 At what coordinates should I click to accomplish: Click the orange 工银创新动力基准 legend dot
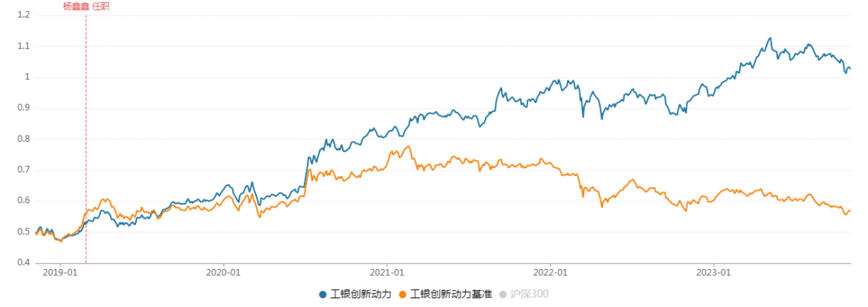(403, 294)
